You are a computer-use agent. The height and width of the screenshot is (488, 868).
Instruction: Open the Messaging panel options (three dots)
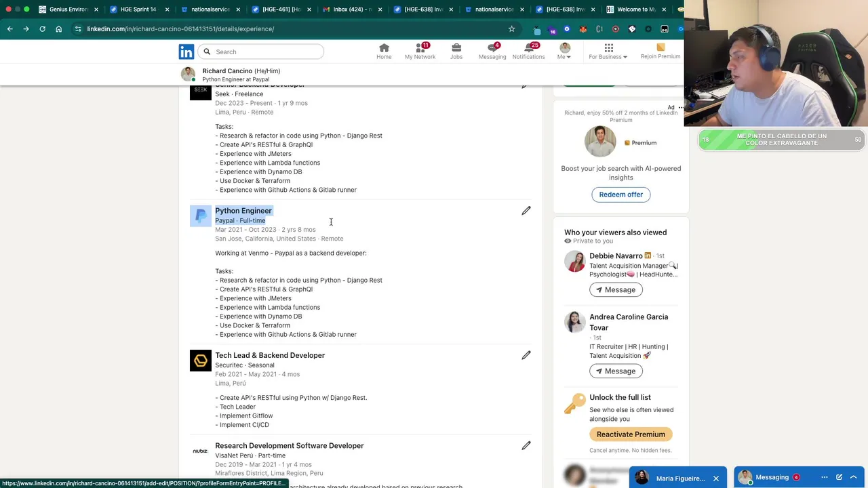[825, 477]
